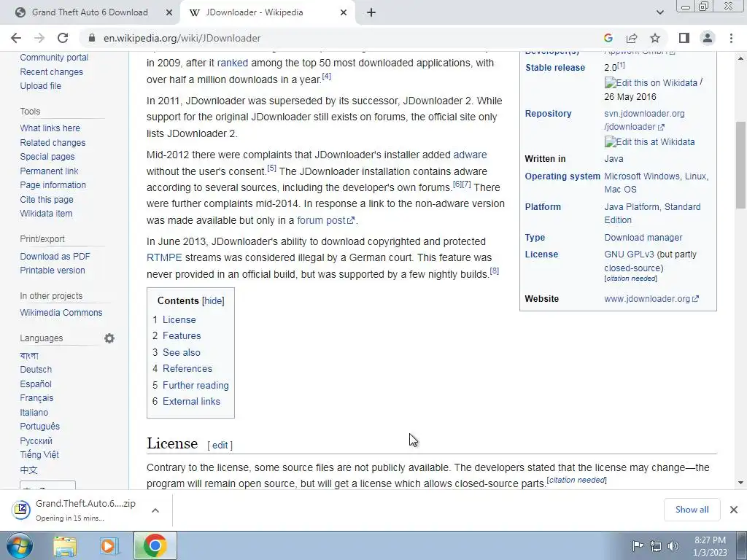747x560 pixels.
Task: Open citation reference [4]
Action: pos(326,76)
